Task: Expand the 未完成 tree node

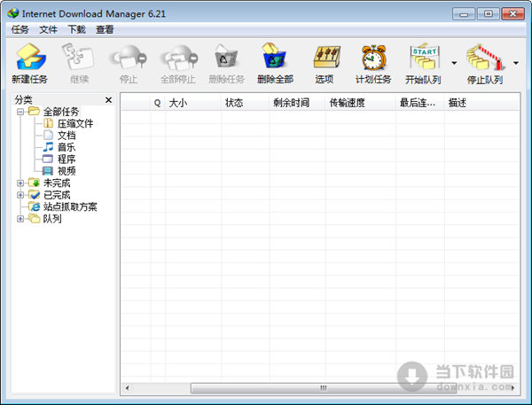Action: pos(20,183)
